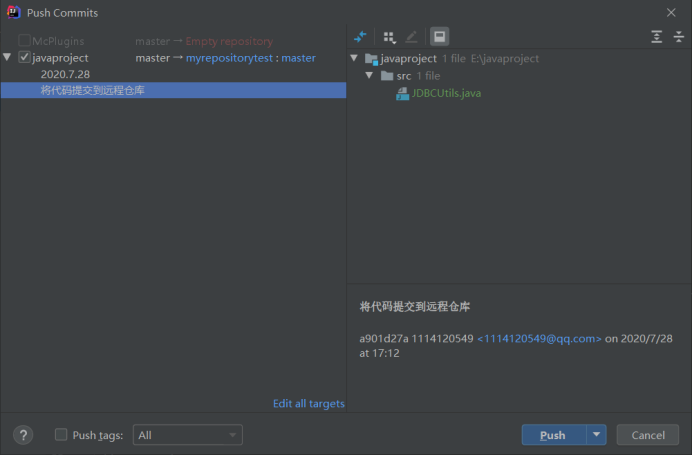Click the myrepositorytest remote link
Viewport: 692px width, 455px height.
(x=229, y=58)
